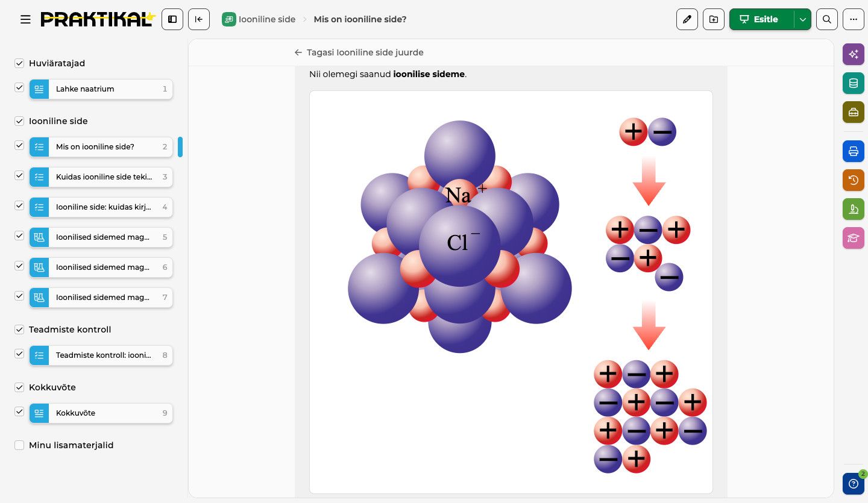
Task: Toggle checkbox for Teadmiste kontroll: iooni... item
Action: point(19,354)
